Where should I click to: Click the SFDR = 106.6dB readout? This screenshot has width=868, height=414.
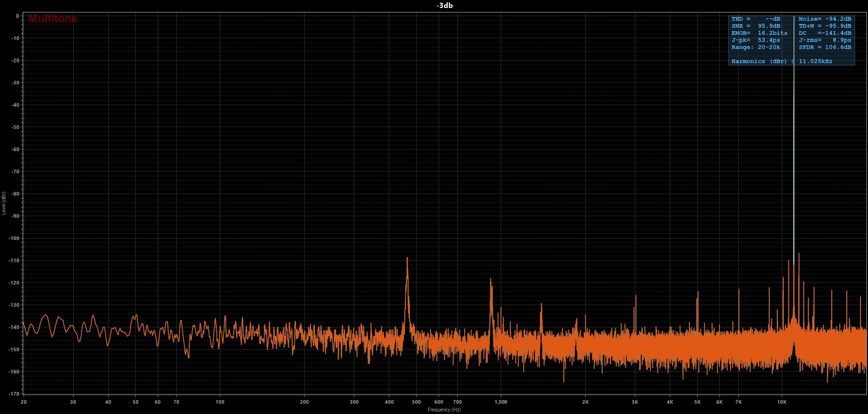(825, 47)
